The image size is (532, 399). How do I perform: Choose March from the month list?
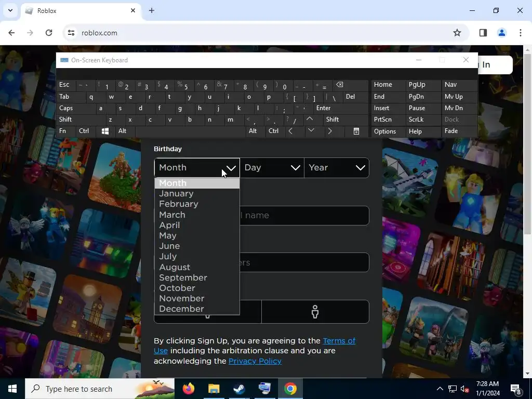pos(197,215)
